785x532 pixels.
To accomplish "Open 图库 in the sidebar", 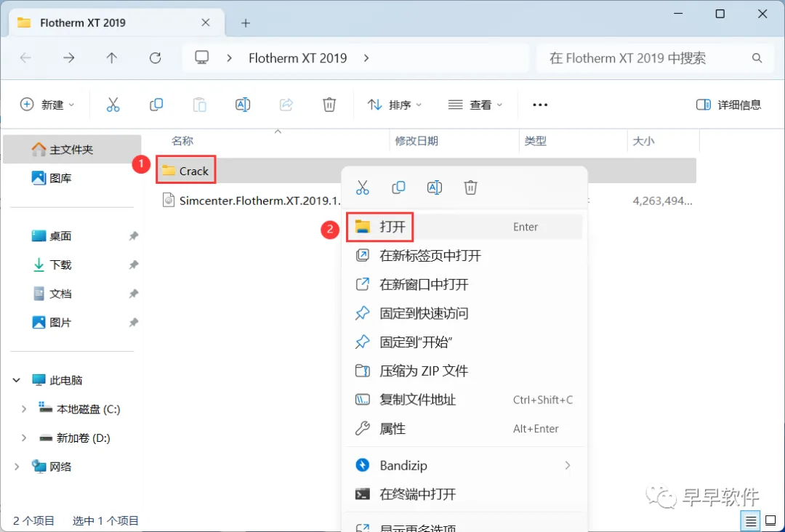I will (72, 177).
